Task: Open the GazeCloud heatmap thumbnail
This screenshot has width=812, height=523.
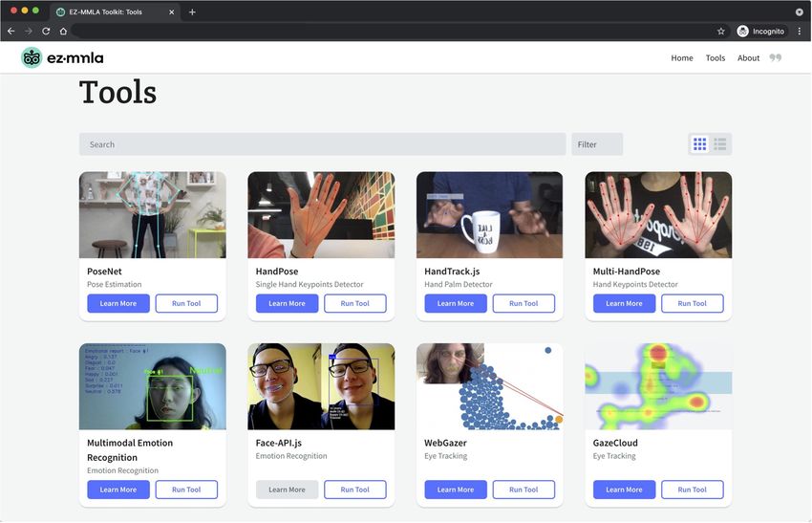Action: [x=658, y=386]
